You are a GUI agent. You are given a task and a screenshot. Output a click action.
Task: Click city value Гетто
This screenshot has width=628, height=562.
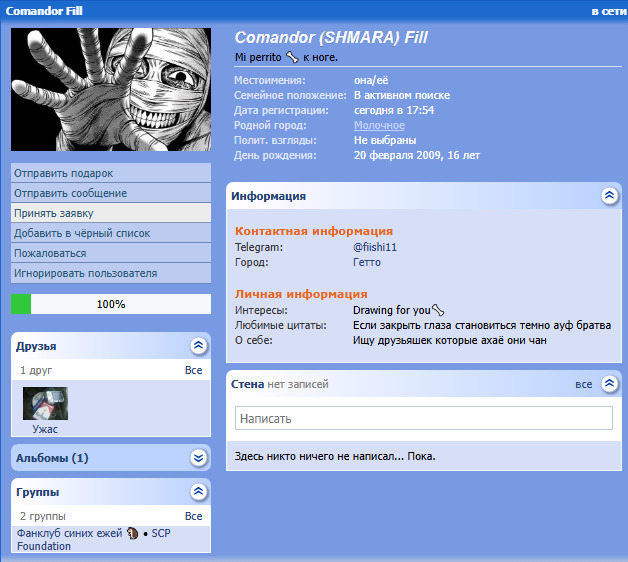pos(366,262)
